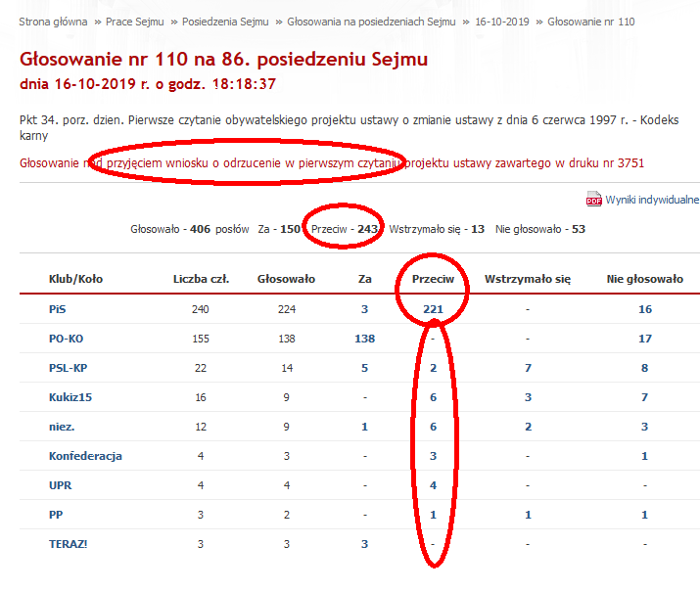Select PSL-KP 'Nie głosowało' value 8

point(644,368)
